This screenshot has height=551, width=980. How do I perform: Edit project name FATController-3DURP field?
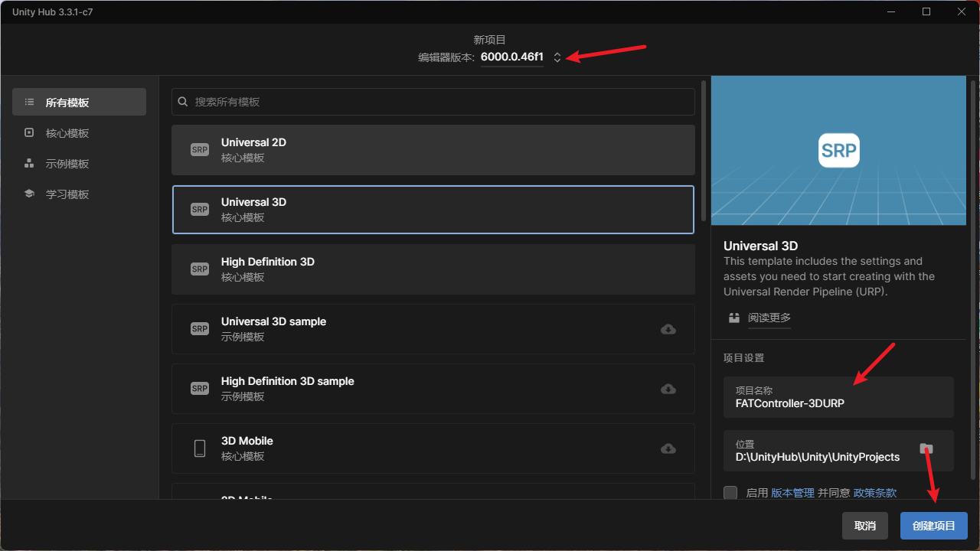tap(838, 396)
